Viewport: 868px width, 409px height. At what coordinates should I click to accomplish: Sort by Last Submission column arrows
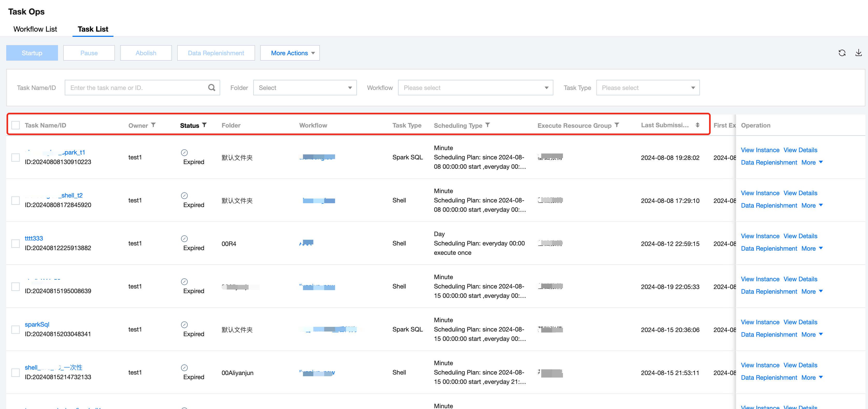(698, 125)
